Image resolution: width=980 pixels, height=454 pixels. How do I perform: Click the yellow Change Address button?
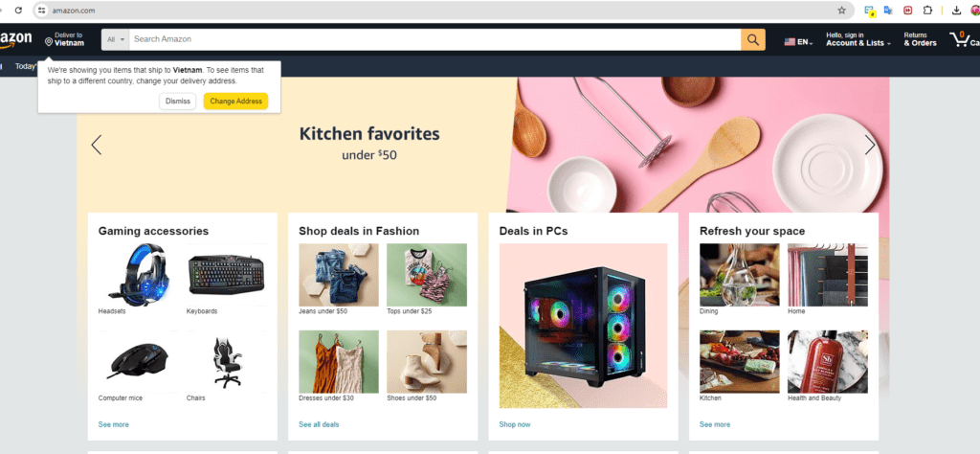(x=235, y=102)
